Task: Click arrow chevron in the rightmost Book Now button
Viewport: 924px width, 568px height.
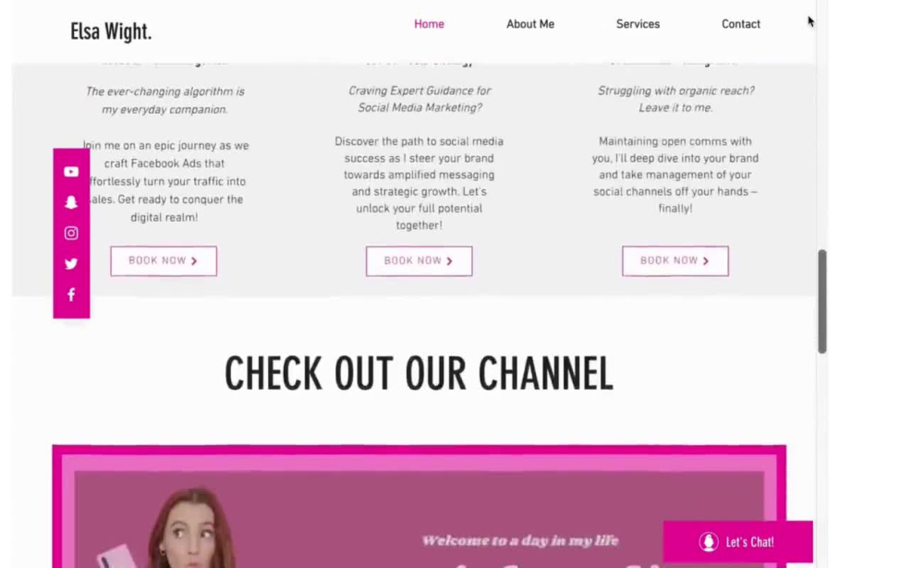Action: click(706, 261)
